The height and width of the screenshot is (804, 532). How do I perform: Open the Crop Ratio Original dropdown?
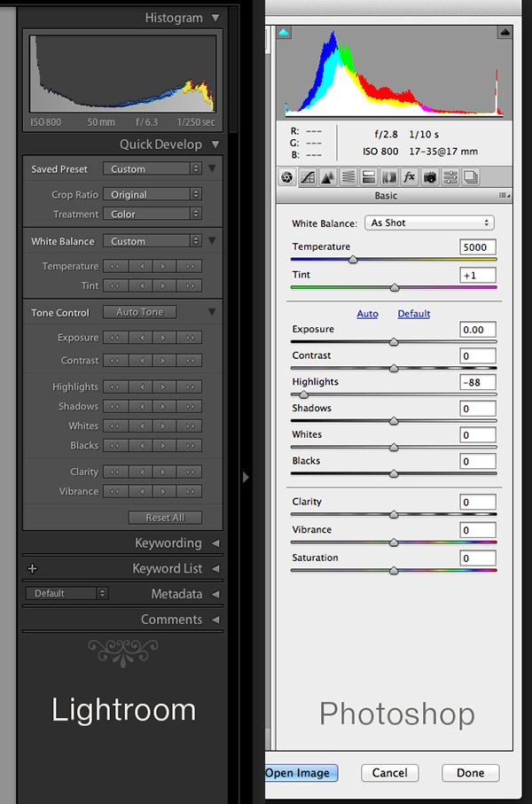(153, 194)
